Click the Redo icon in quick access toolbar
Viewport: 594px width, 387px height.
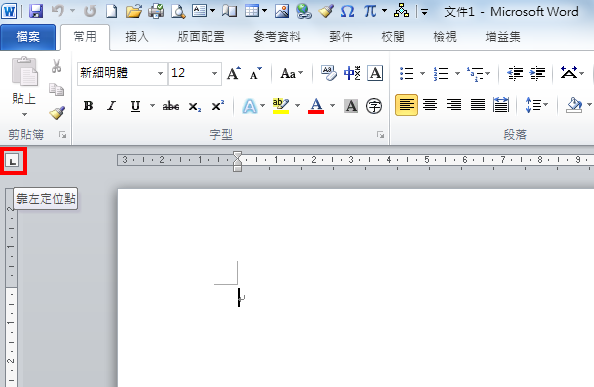pos(90,11)
